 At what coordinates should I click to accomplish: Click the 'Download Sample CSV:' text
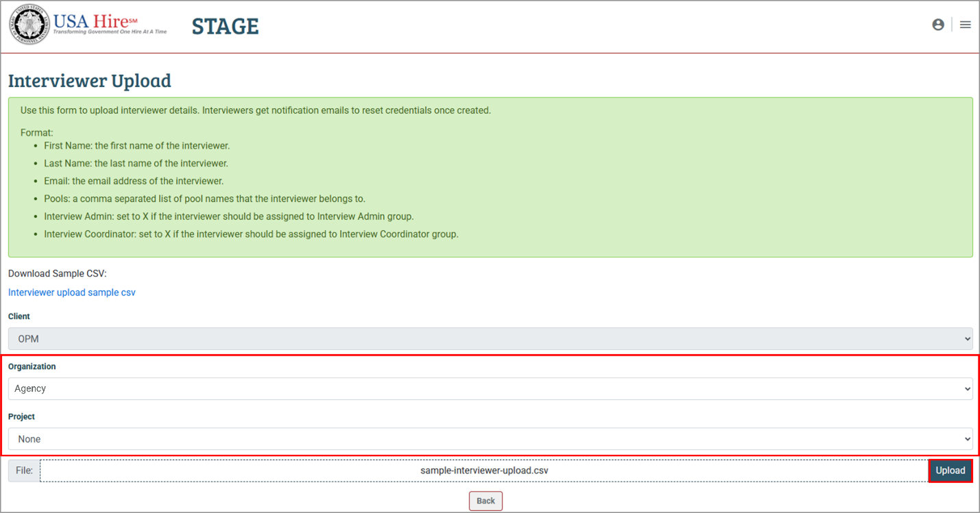[58, 273]
